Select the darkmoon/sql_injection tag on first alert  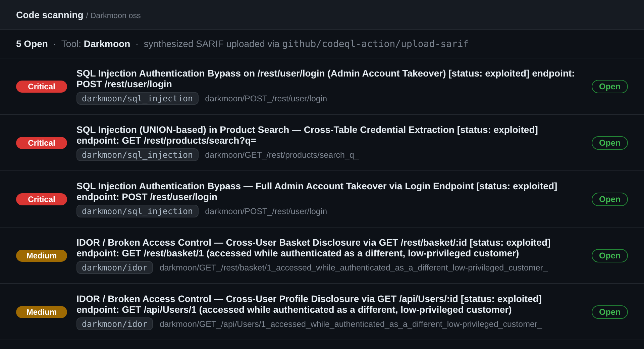138,99
